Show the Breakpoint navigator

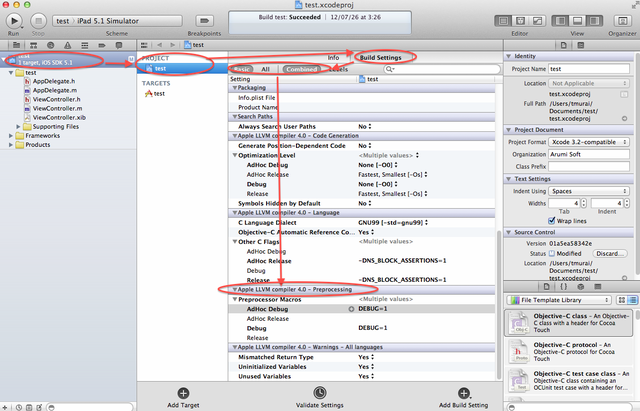[102, 45]
